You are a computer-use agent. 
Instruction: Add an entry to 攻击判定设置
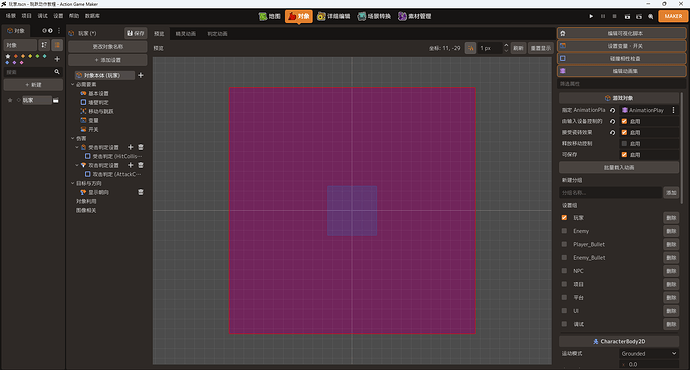(x=130, y=165)
